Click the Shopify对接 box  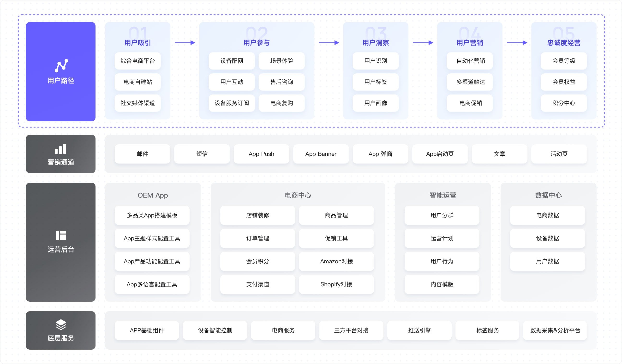pos(336,284)
